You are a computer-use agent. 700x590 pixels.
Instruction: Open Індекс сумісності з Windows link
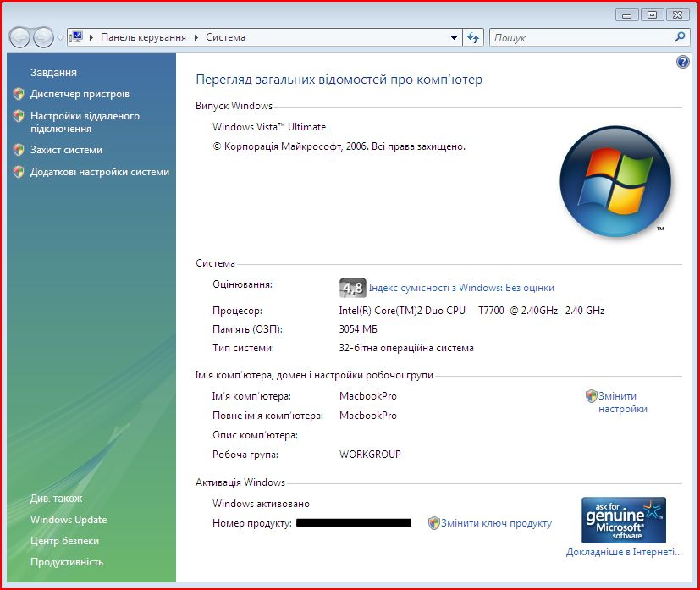461,288
